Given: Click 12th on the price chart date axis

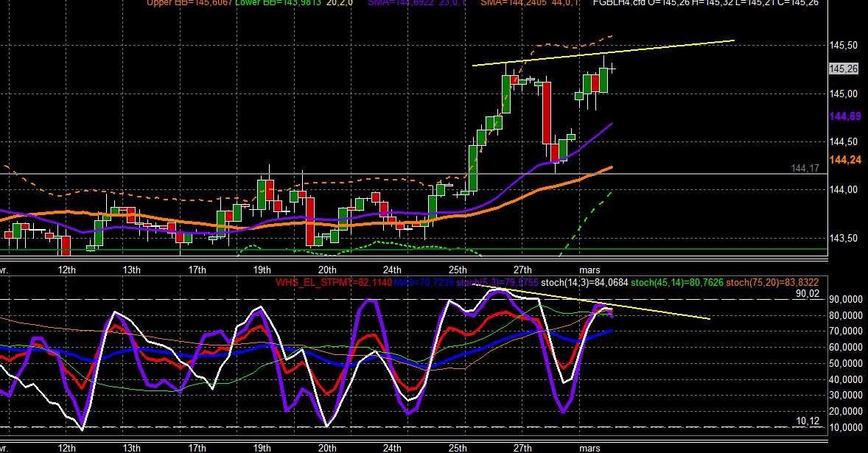Looking at the screenshot, I should (66, 270).
